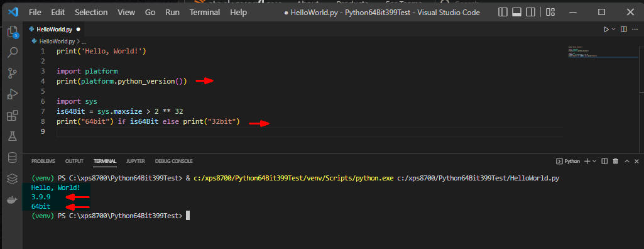Toggle bottom panel visibility in title bar
The width and height of the screenshot is (644, 249).
516,13
